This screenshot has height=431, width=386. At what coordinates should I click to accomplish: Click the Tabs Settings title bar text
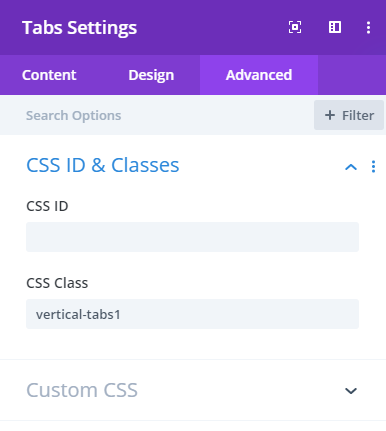click(x=79, y=28)
